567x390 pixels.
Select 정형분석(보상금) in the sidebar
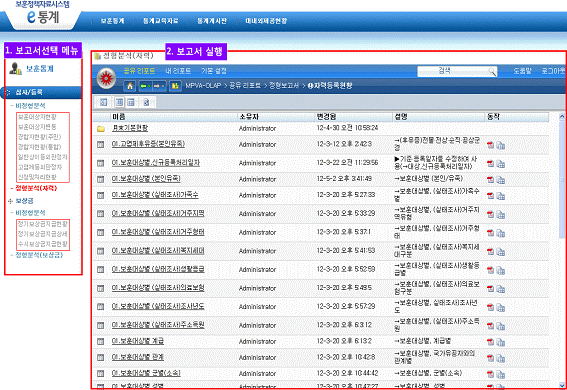pyautogui.click(x=39, y=255)
